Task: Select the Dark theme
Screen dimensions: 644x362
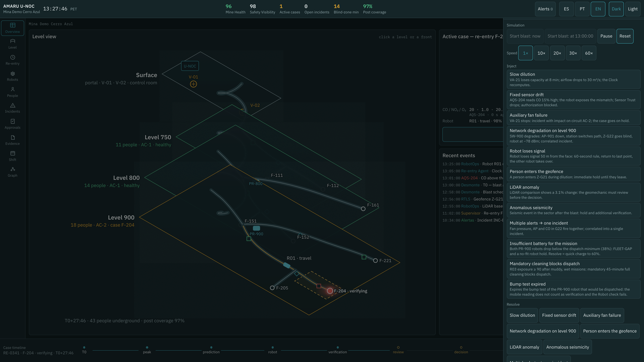Action: click(616, 9)
